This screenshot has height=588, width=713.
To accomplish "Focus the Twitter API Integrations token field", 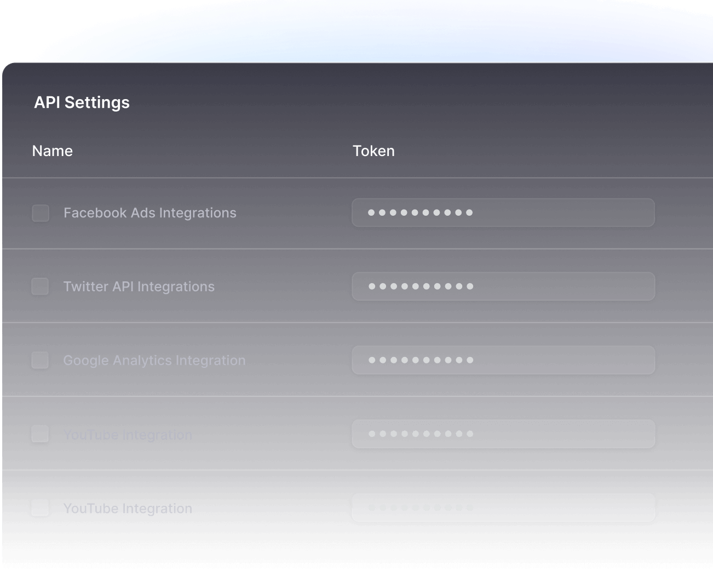I will click(x=503, y=286).
